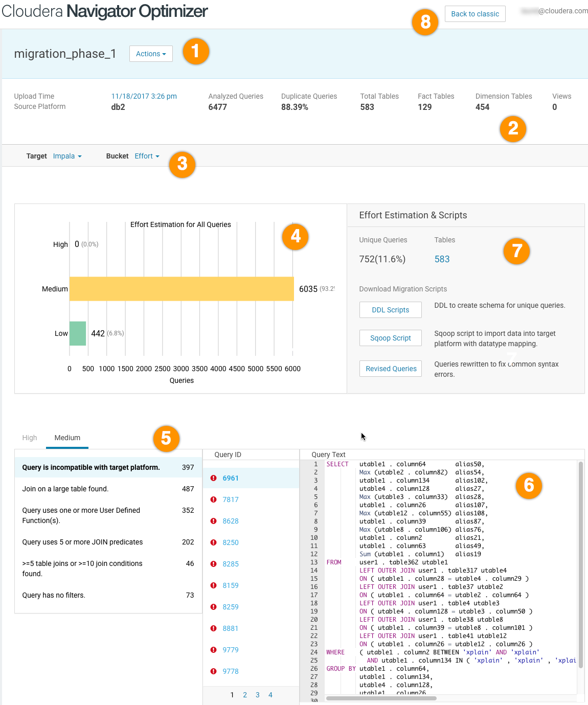
Task: Open query ID 8881
Action: [x=231, y=628]
